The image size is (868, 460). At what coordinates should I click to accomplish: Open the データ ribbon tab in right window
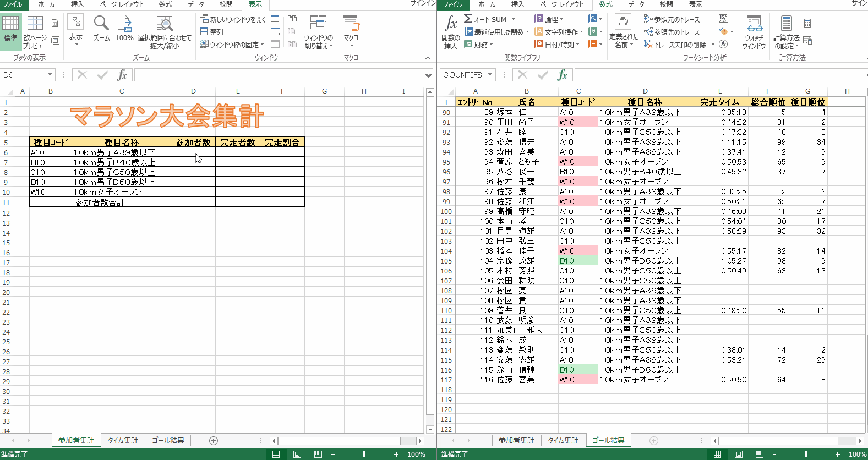[636, 4]
